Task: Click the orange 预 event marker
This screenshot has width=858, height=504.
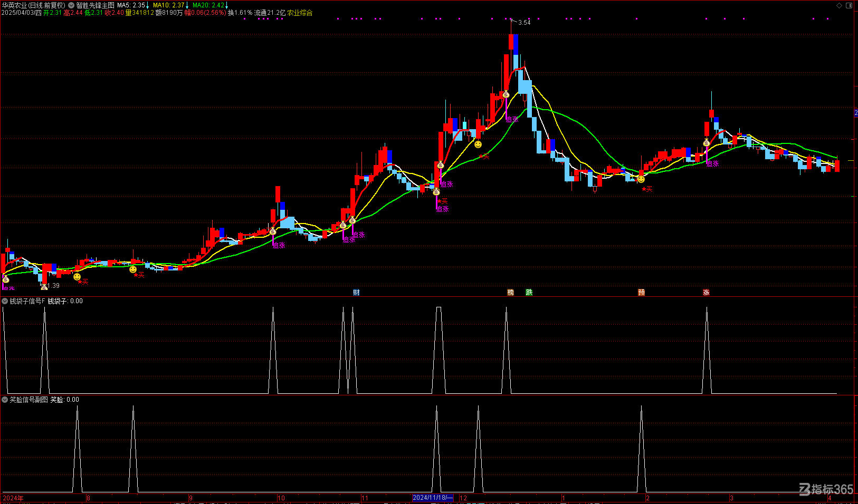Action: tap(641, 293)
